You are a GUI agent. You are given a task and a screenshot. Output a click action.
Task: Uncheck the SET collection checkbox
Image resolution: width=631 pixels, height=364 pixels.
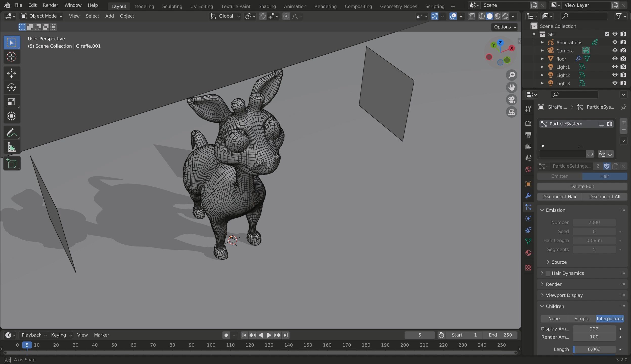coord(607,34)
